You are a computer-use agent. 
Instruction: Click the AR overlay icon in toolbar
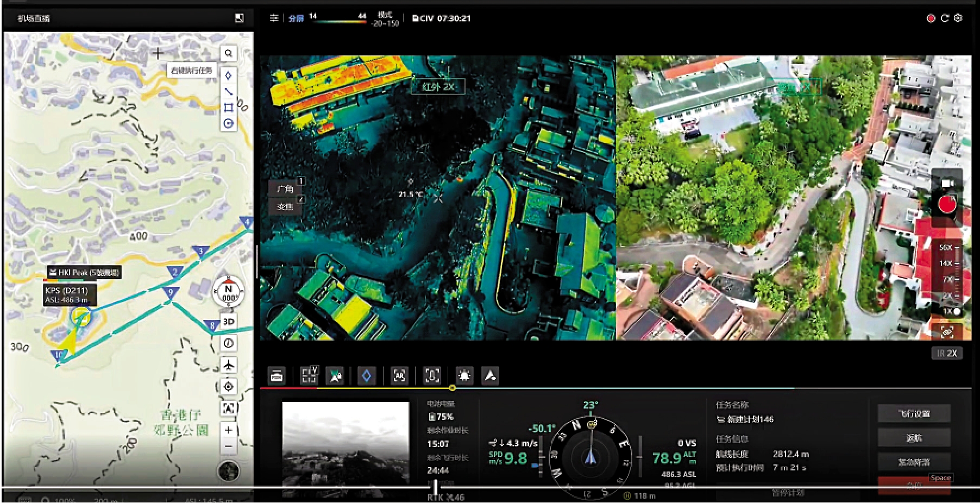[399, 376]
